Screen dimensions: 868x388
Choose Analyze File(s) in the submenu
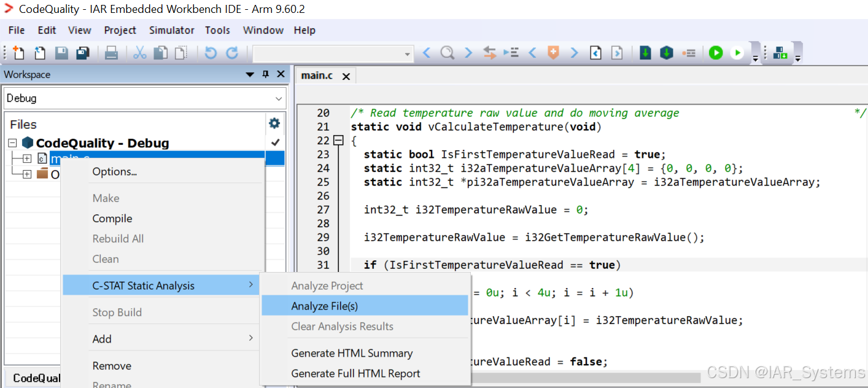(x=365, y=306)
